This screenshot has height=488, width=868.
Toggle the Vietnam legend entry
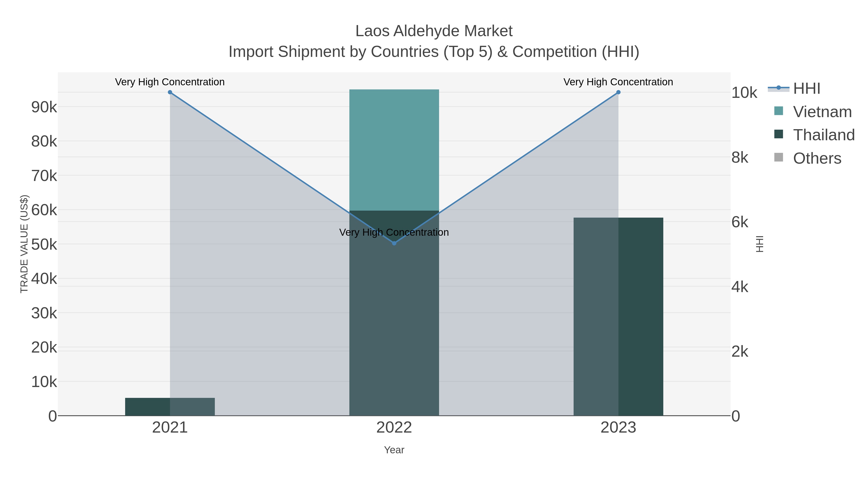coord(813,112)
